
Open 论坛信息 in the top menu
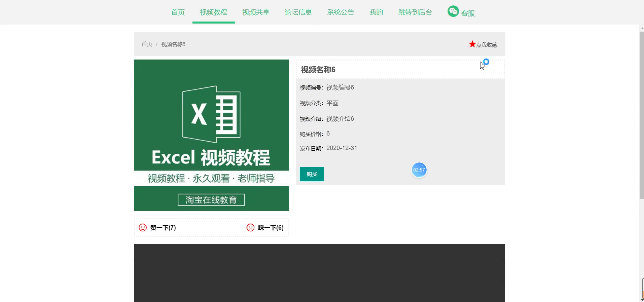tap(298, 12)
